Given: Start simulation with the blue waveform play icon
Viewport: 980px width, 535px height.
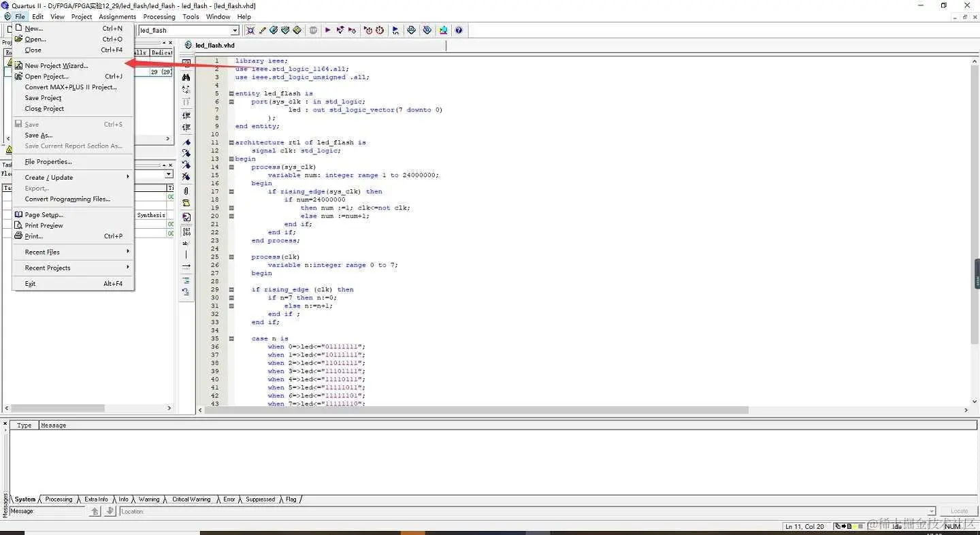Looking at the screenshot, I should 395,30.
